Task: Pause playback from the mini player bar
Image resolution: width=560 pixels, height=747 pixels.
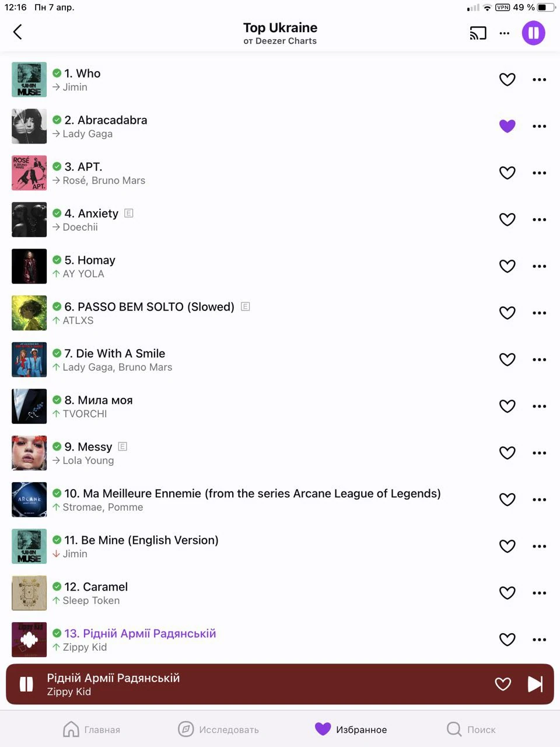Action: pyautogui.click(x=26, y=684)
